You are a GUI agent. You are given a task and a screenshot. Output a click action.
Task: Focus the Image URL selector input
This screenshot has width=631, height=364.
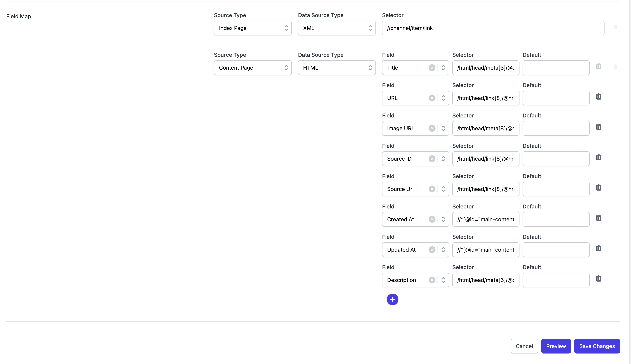[x=485, y=129]
